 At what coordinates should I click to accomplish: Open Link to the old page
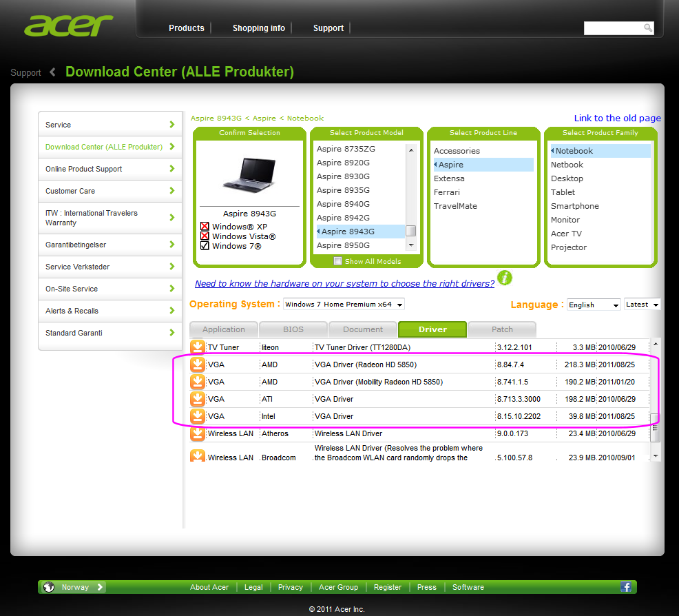pyautogui.click(x=617, y=118)
